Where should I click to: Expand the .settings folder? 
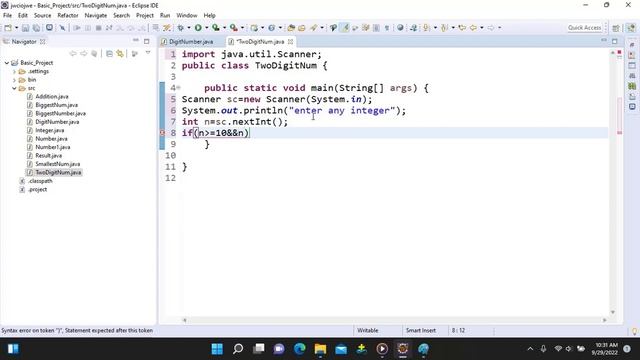pyautogui.click(x=15, y=71)
